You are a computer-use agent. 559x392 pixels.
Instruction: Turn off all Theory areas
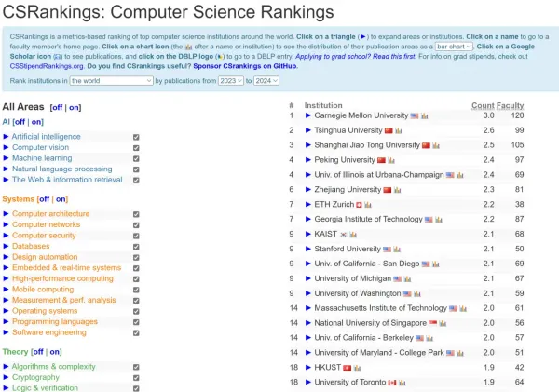tap(38, 352)
